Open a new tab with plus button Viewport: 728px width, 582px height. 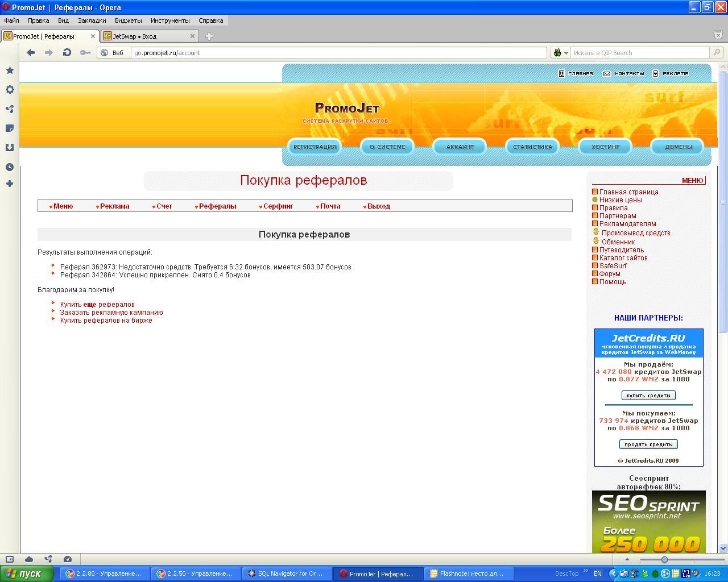click(209, 36)
